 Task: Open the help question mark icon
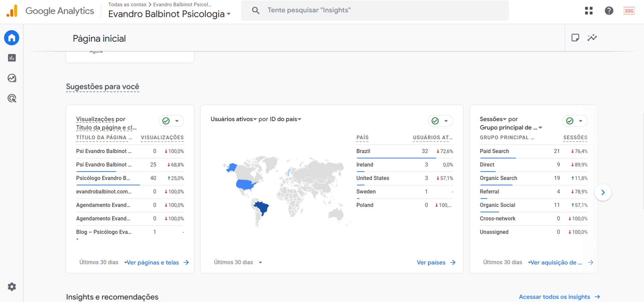[x=609, y=11]
